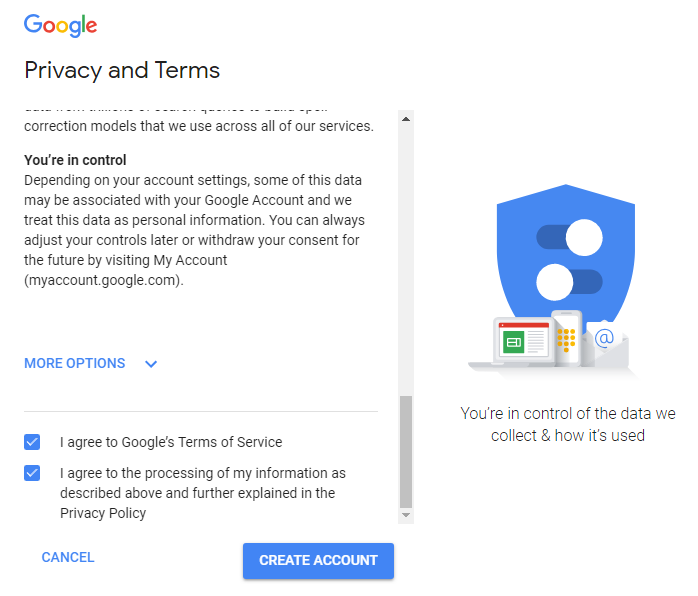Click the MORE OPTIONS chevron arrow

click(151, 364)
